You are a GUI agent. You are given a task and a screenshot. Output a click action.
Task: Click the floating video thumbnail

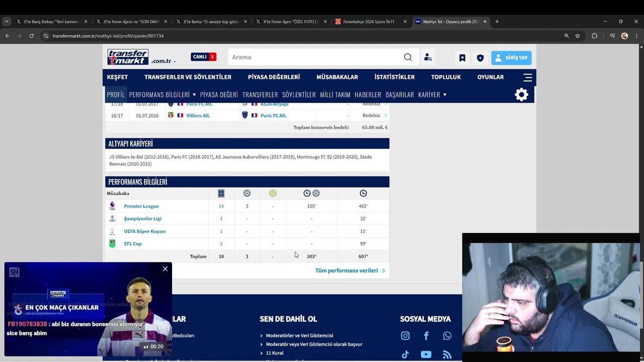click(x=88, y=309)
